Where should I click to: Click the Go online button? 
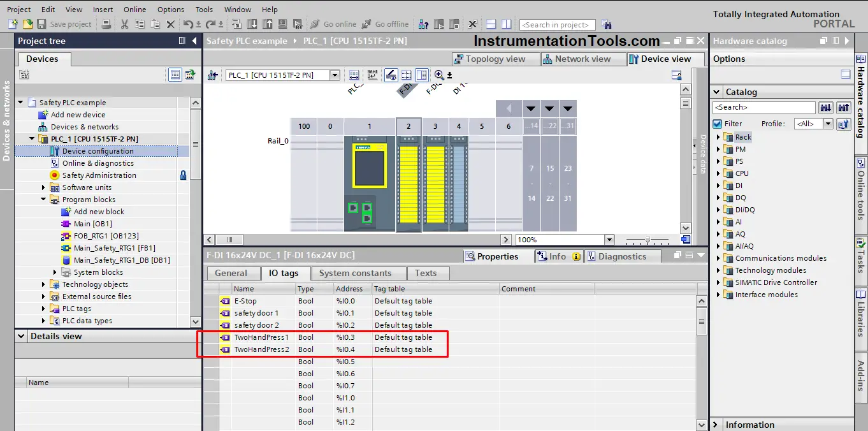(x=333, y=24)
